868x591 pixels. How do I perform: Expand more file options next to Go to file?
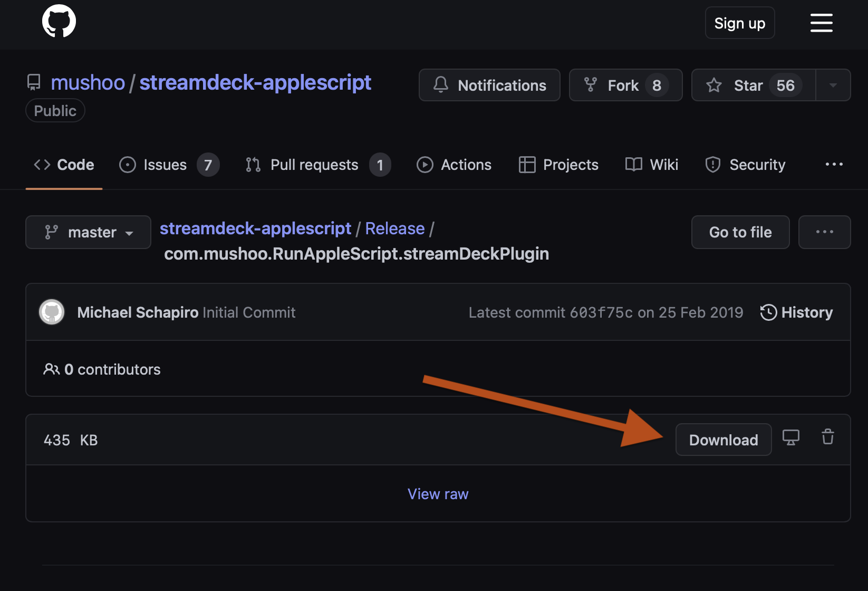click(824, 232)
